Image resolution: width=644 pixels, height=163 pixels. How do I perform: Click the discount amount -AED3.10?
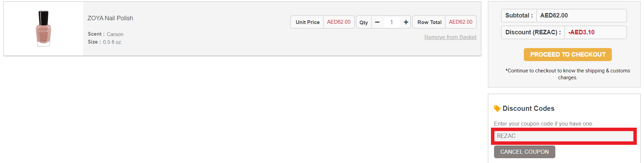pyautogui.click(x=581, y=32)
